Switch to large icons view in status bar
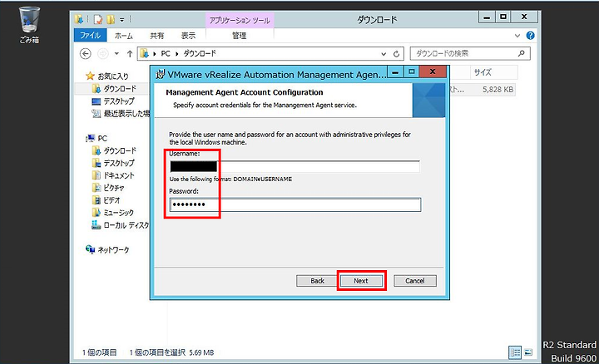 528,352
